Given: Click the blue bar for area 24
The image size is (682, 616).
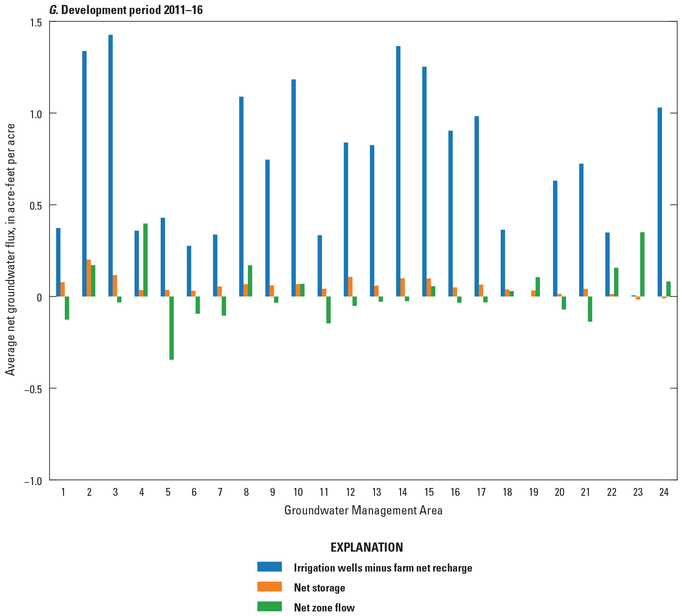Looking at the screenshot, I should coord(660,202).
